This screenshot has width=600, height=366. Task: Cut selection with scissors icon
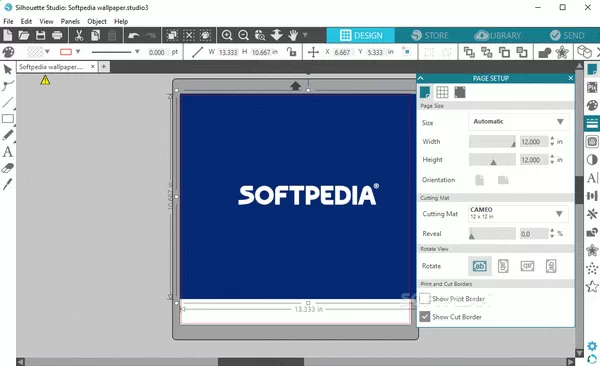point(79,36)
